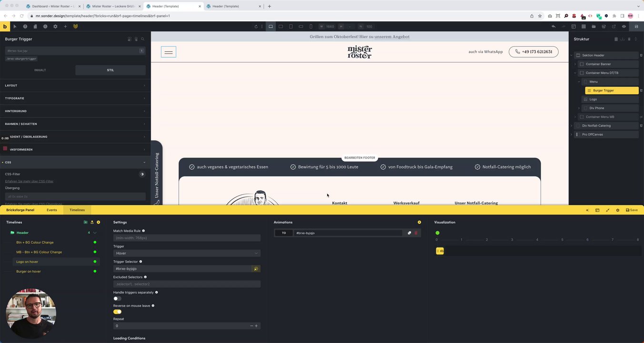Click the Match Media Rule input field
The width and height of the screenshot is (644, 343).
187,238
